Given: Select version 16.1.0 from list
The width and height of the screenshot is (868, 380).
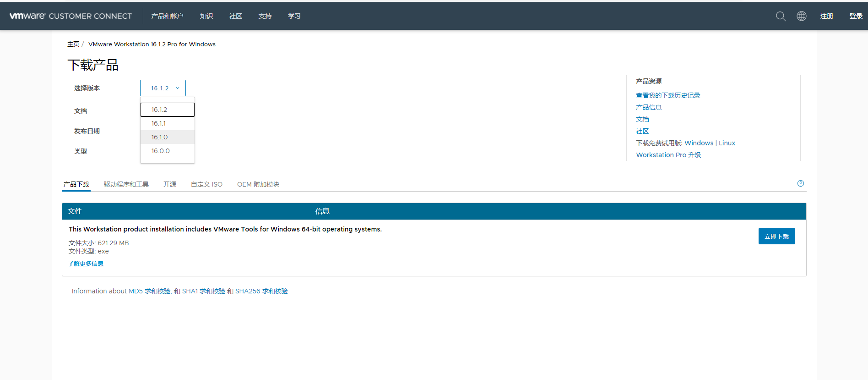Looking at the screenshot, I should (x=168, y=137).
